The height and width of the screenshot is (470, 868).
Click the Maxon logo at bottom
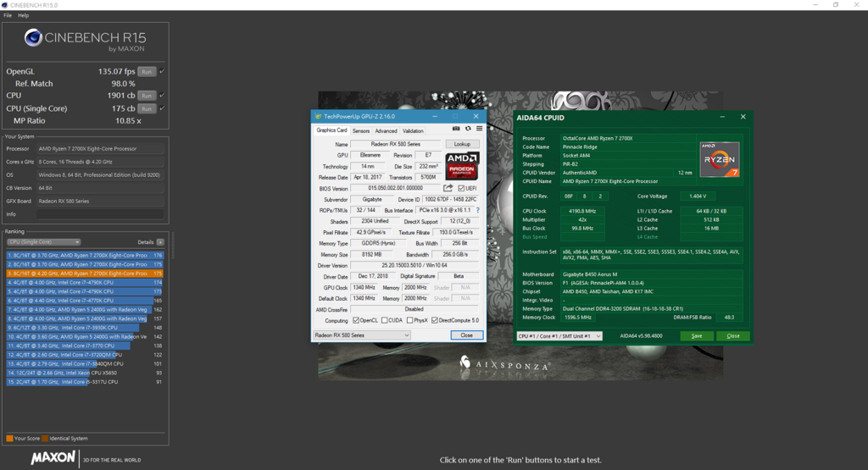point(53,458)
